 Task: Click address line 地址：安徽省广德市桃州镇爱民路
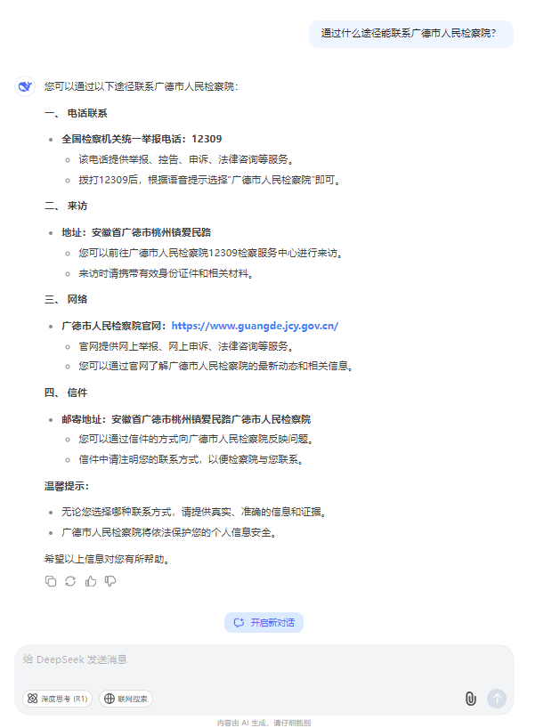(x=136, y=232)
